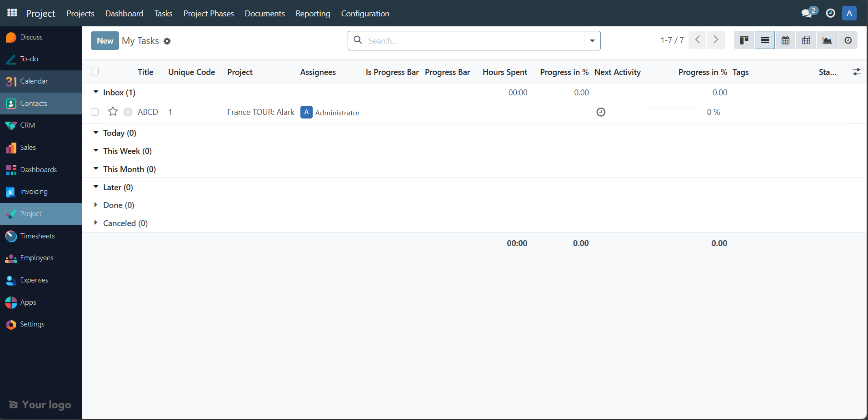Click My Tasks settings gear icon

(x=167, y=41)
